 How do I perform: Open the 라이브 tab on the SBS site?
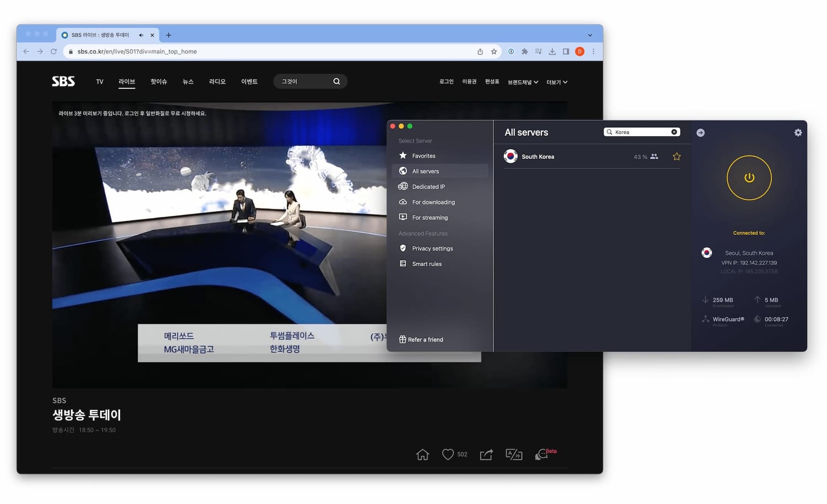click(x=127, y=82)
